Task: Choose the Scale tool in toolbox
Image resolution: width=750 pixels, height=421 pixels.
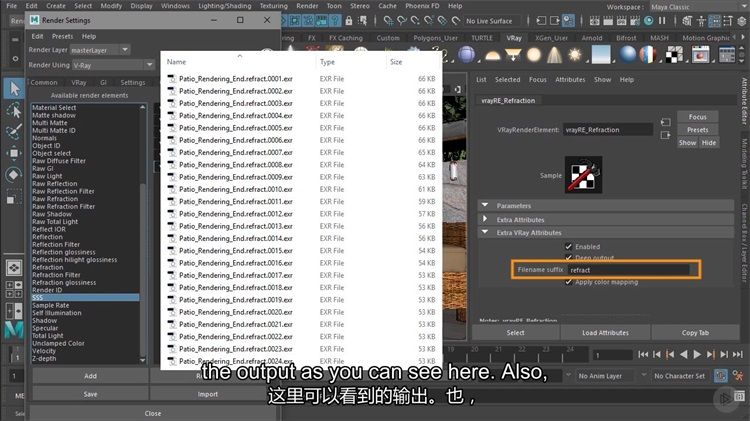Action: [14, 197]
